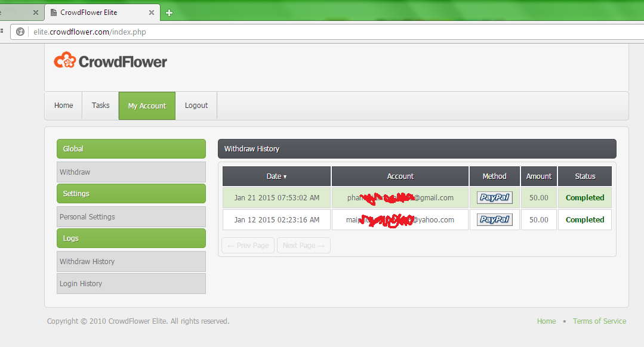Click the Withdraw History panel title bar
Screen dimensions: 644x347
pos(417,149)
